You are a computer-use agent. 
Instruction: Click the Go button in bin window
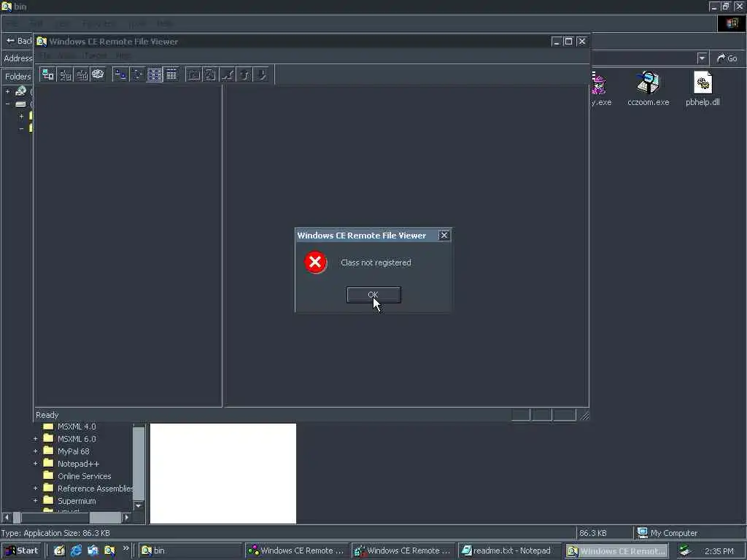pyautogui.click(x=727, y=58)
